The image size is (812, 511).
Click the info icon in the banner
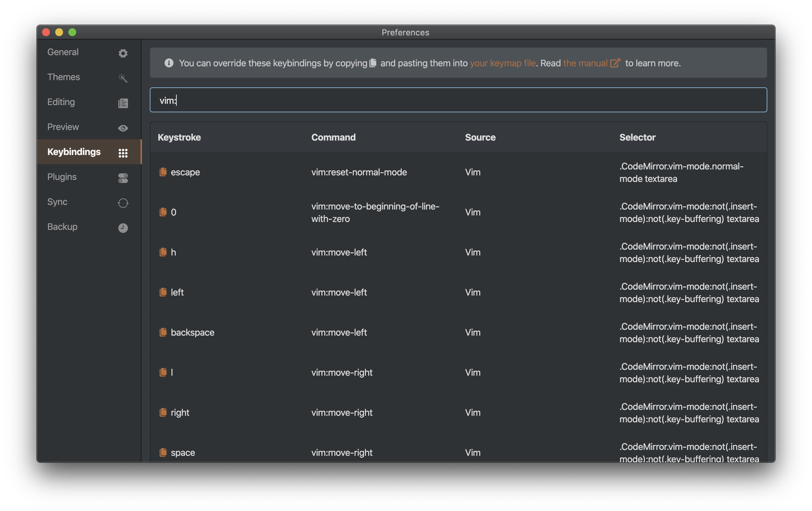pos(169,63)
